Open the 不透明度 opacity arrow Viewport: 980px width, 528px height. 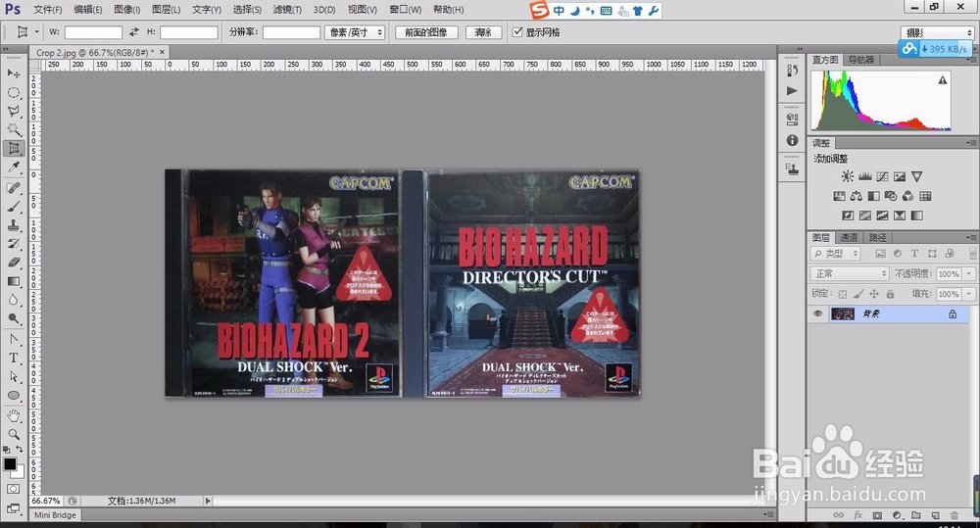click(969, 273)
